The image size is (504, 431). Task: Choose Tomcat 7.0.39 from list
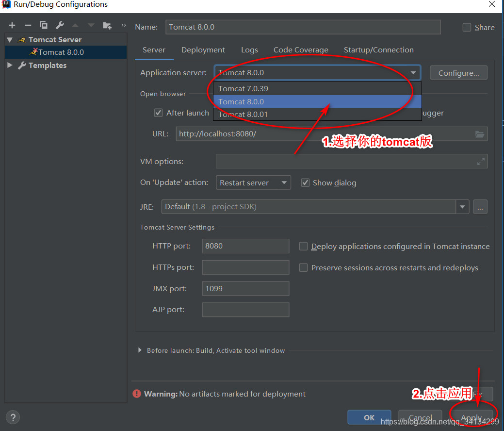pos(317,88)
